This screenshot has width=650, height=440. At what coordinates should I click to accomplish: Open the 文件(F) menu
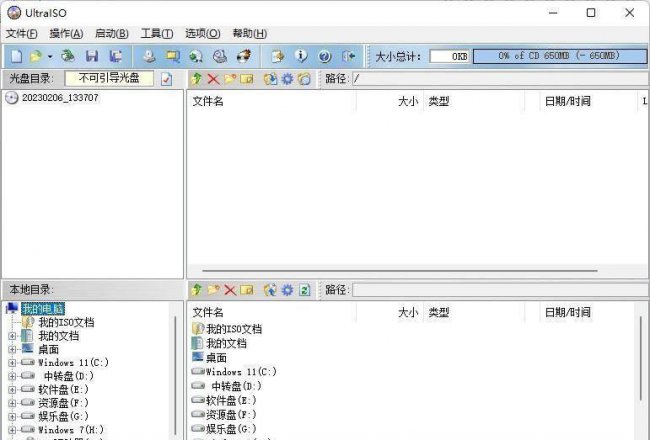click(22, 34)
